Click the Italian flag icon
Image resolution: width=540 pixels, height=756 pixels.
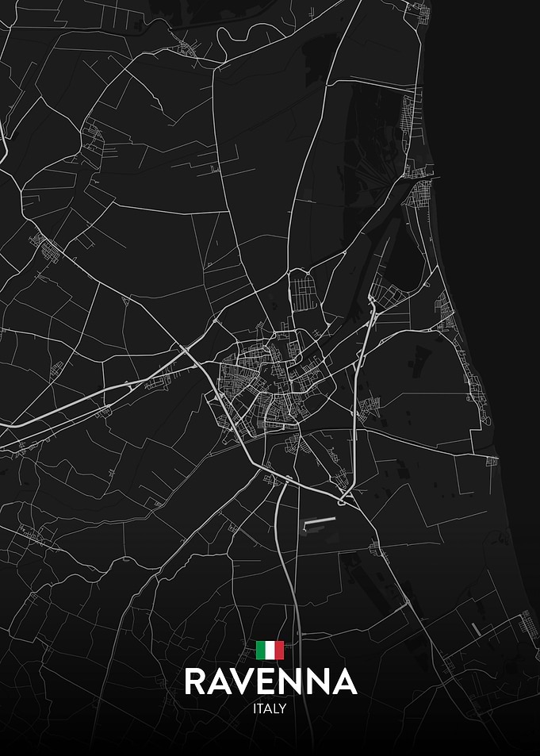click(x=270, y=650)
